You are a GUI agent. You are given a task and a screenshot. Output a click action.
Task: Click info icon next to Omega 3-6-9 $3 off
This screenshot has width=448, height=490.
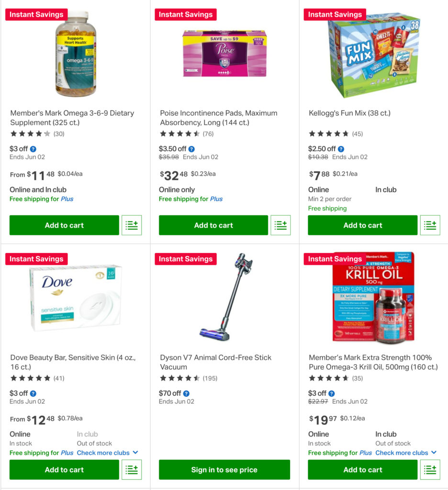point(33,149)
